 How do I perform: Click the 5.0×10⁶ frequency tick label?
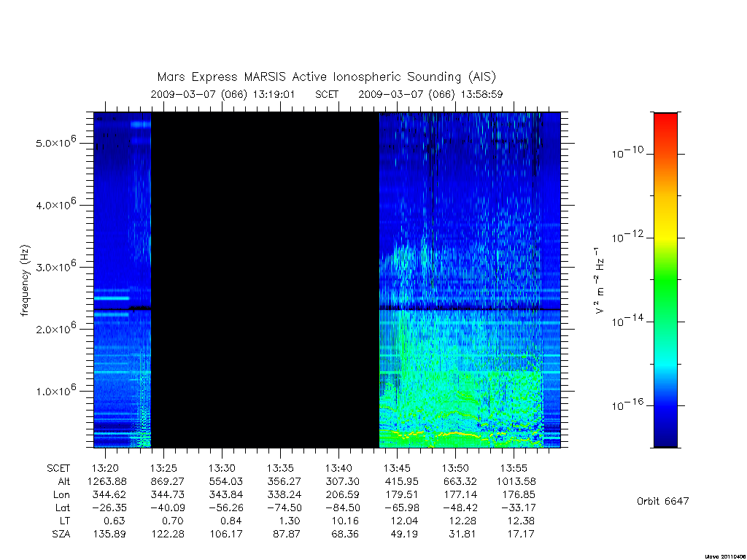55,141
